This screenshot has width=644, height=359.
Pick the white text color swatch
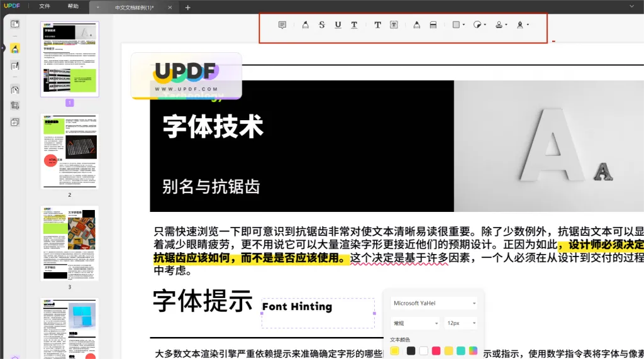[x=423, y=351]
